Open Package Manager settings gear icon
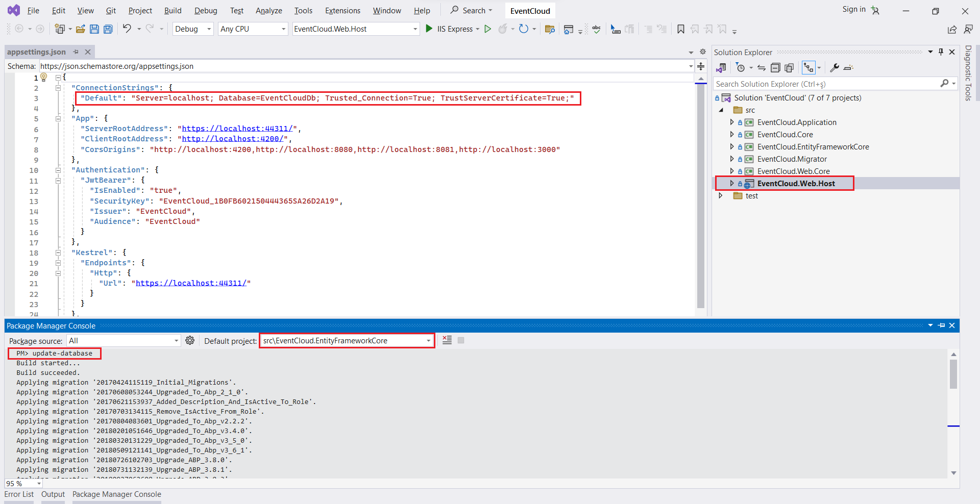Screen dimensions: 980x504 tap(190, 340)
